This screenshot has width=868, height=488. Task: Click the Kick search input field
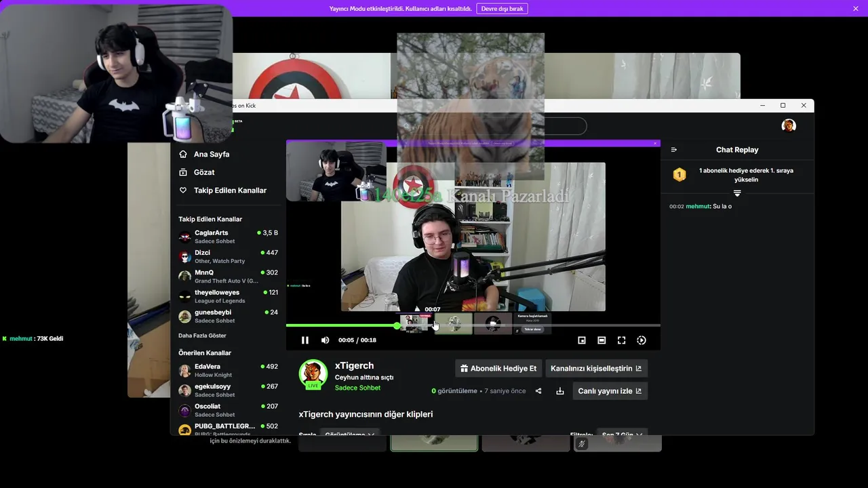point(493,126)
